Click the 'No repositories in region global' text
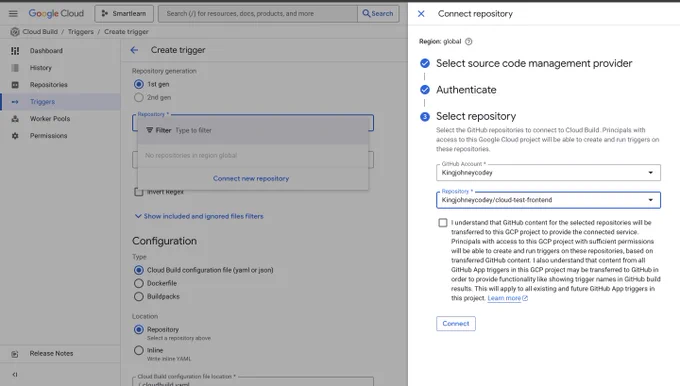This screenshot has width=680, height=386. click(191, 155)
